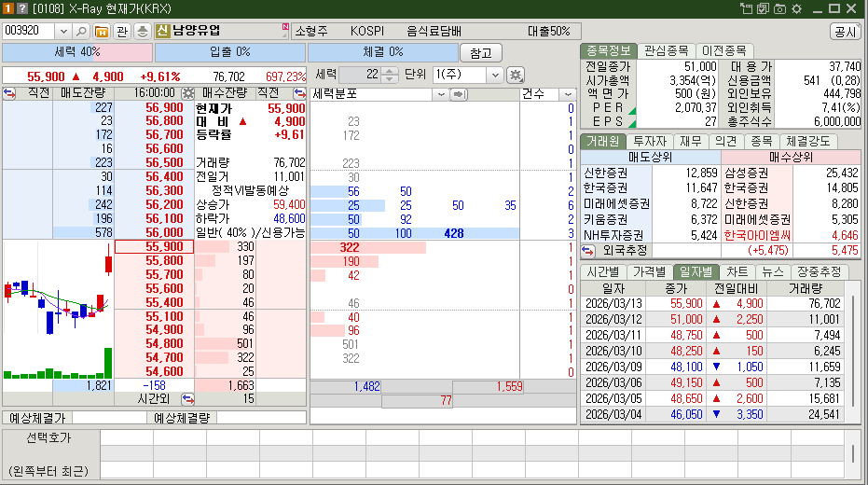868x485 pixels.
Task: Open the gear settings icon in title bar
Action: 796,8
